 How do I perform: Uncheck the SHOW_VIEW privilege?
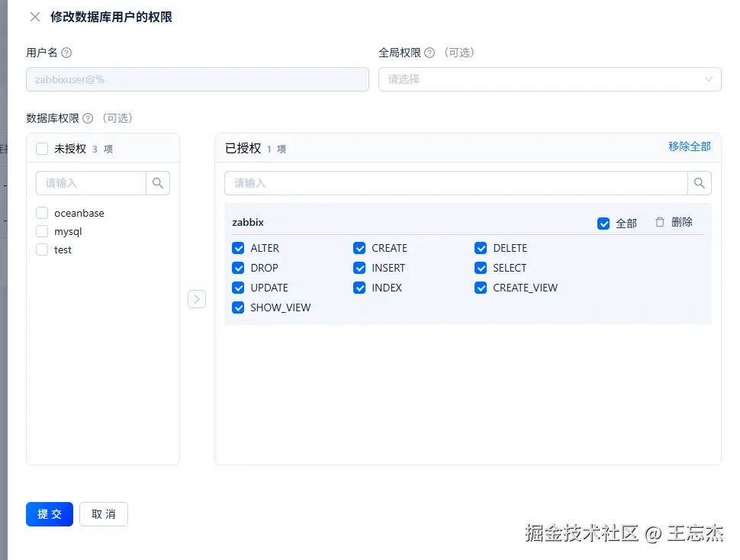click(238, 307)
